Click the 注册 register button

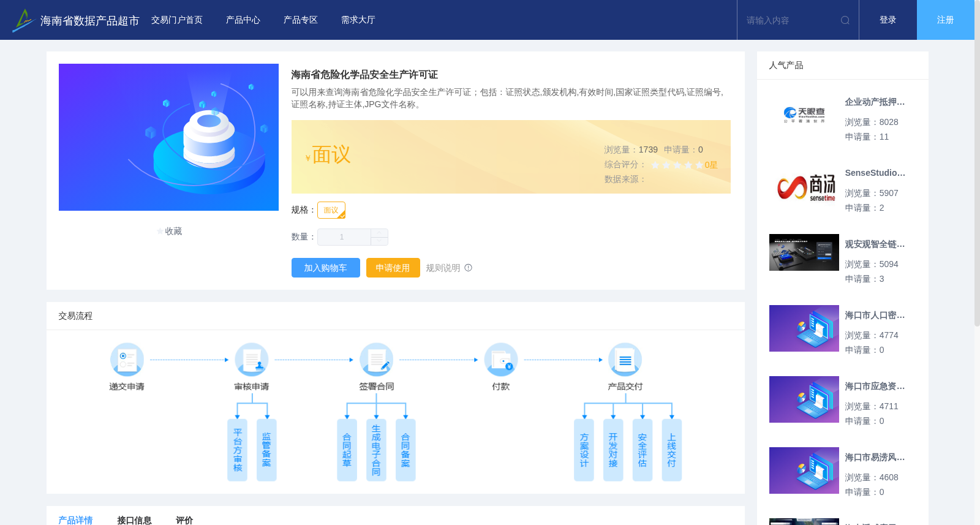click(946, 20)
